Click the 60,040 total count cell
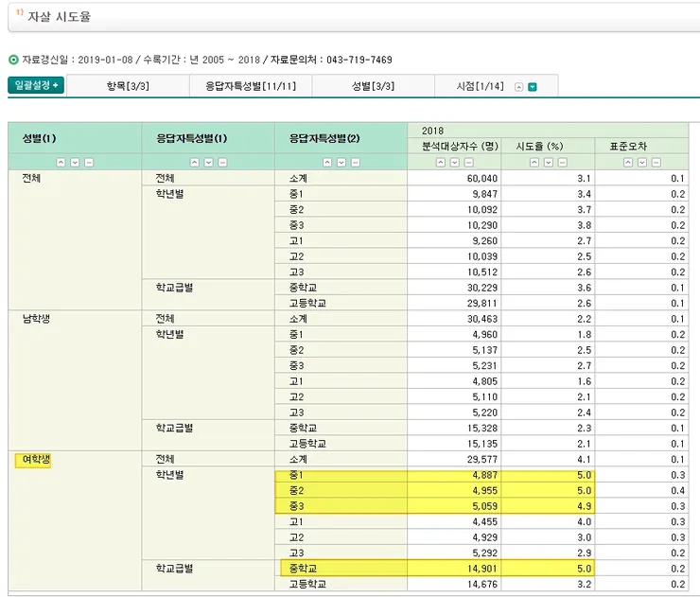The image size is (700, 597). pyautogui.click(x=454, y=179)
